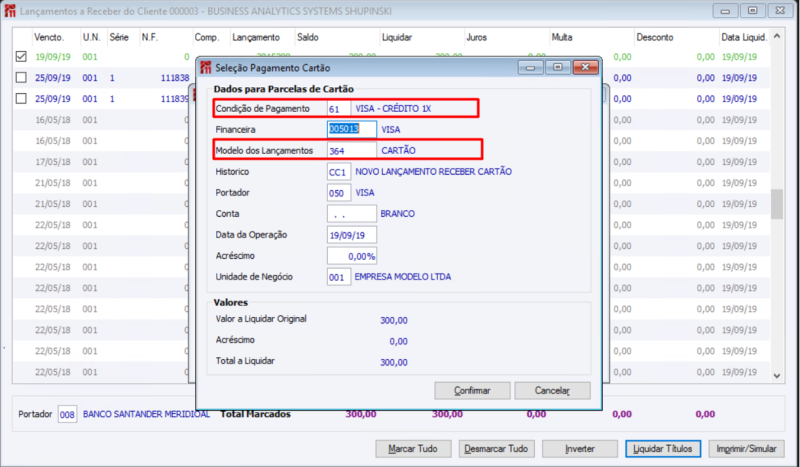
Task: Click Condição de Pagamento code field
Action: coord(339,109)
